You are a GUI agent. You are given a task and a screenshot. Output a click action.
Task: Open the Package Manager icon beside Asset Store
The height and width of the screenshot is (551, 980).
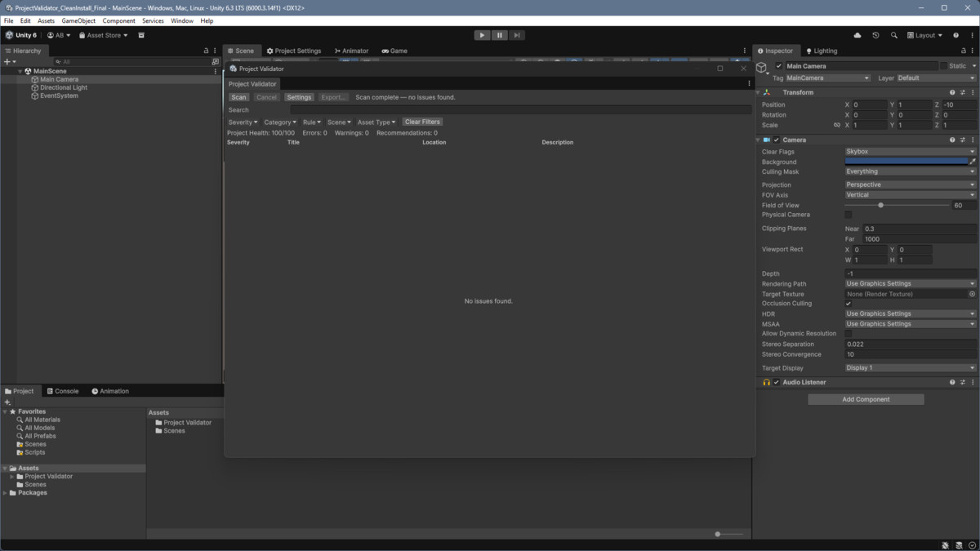tap(141, 35)
